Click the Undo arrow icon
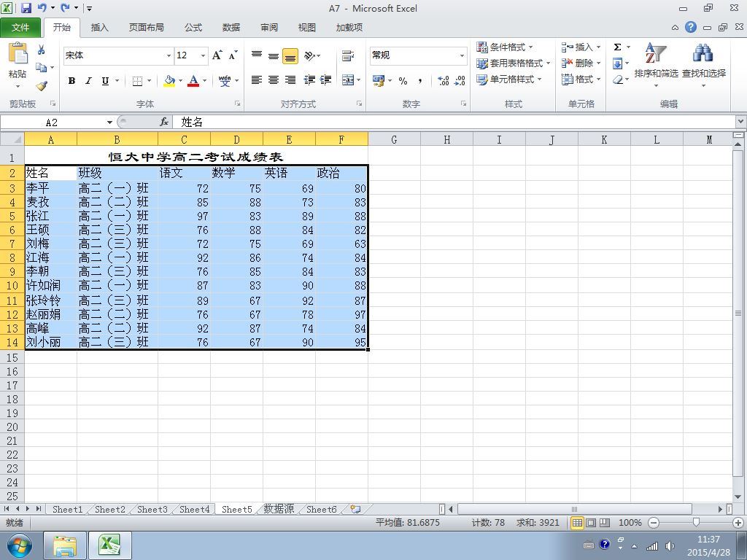 click(42, 7)
